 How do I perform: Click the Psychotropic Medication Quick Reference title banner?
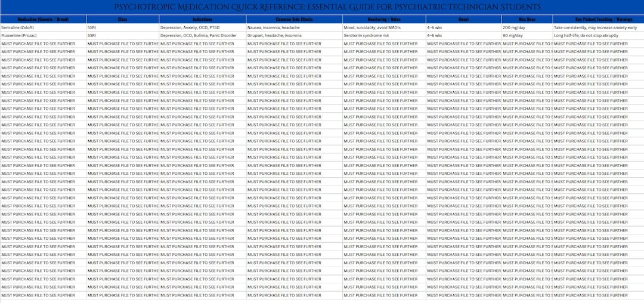[322, 7]
